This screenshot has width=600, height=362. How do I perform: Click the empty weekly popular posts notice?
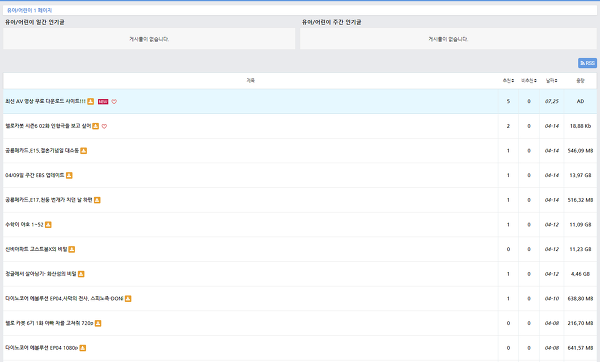(448, 39)
